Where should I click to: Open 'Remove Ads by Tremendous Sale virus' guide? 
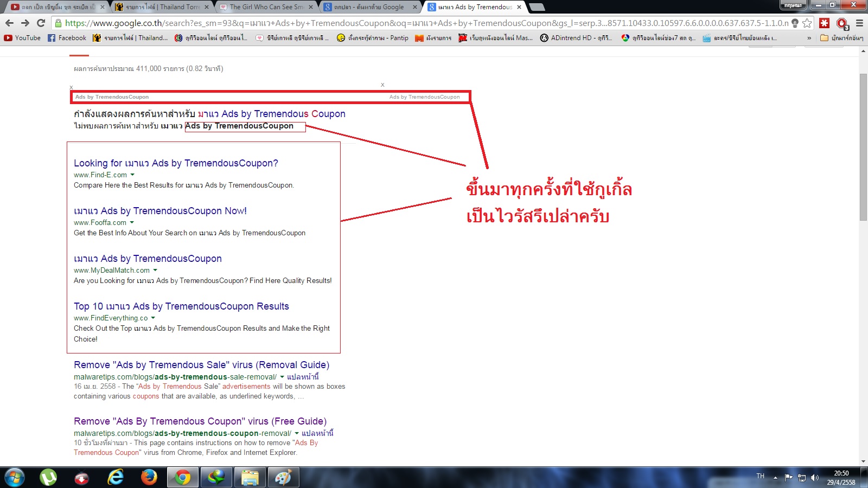[x=202, y=365]
